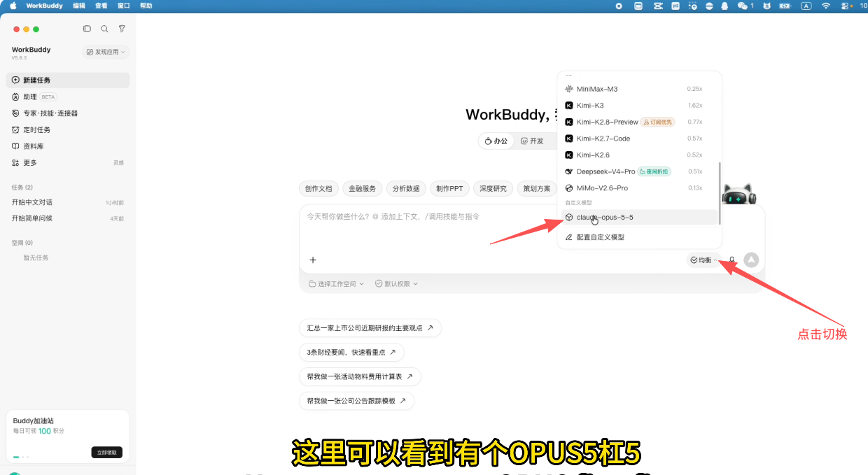The height and width of the screenshot is (475, 868).
Task: Choose Kimi-K2.7-Code model
Action: coord(640,139)
